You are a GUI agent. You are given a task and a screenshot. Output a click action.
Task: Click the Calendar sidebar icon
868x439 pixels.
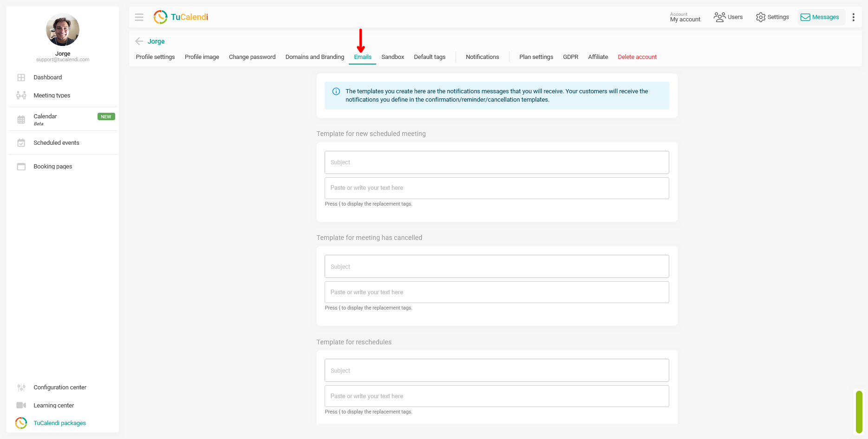(x=21, y=119)
